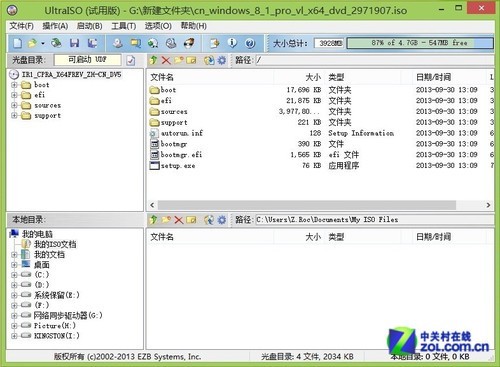Open the 帮助(H) menu
The image size is (500, 367).
(x=194, y=26)
